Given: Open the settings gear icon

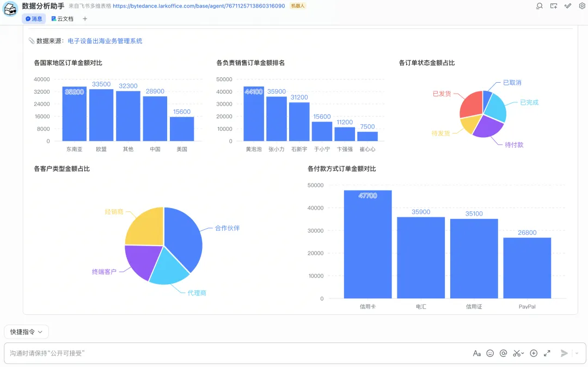Looking at the screenshot, I should pyautogui.click(x=582, y=6).
